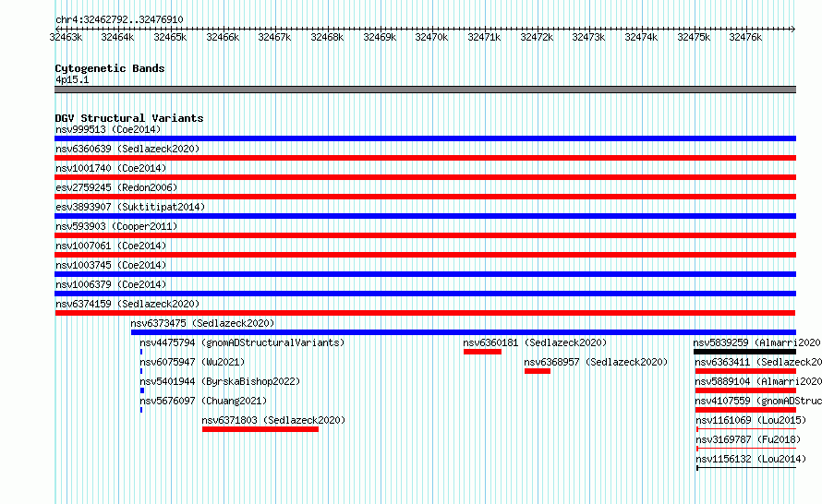
Task: Click the blue bar beneath esv3893907
Action: pyautogui.click(x=425, y=216)
